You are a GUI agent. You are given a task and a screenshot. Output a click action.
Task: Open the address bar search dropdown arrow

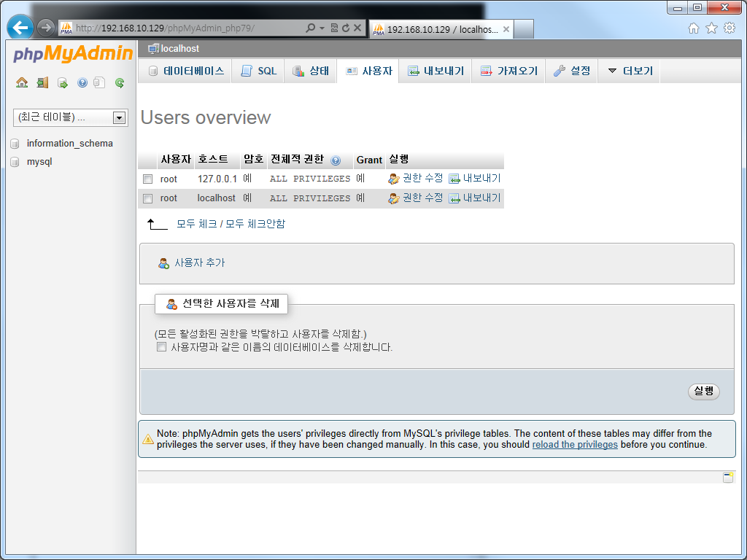tap(322, 28)
